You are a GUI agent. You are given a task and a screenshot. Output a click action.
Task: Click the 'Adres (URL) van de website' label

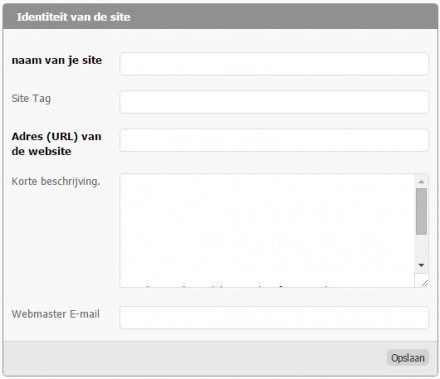point(56,144)
